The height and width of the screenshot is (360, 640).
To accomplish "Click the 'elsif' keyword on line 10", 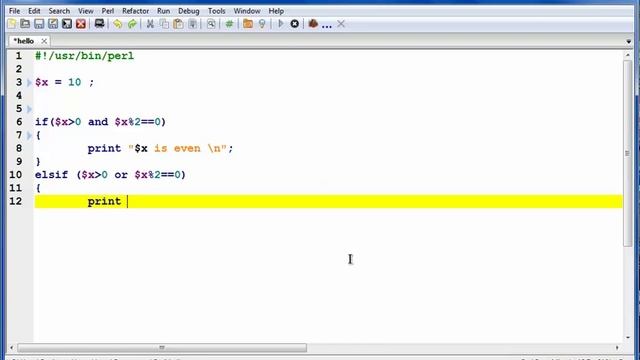I will (x=51, y=175).
